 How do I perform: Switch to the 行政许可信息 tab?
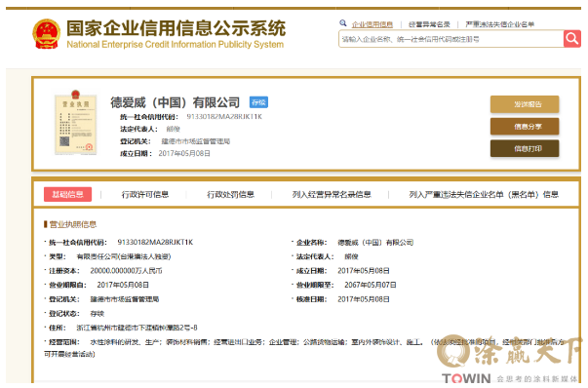coord(145,194)
